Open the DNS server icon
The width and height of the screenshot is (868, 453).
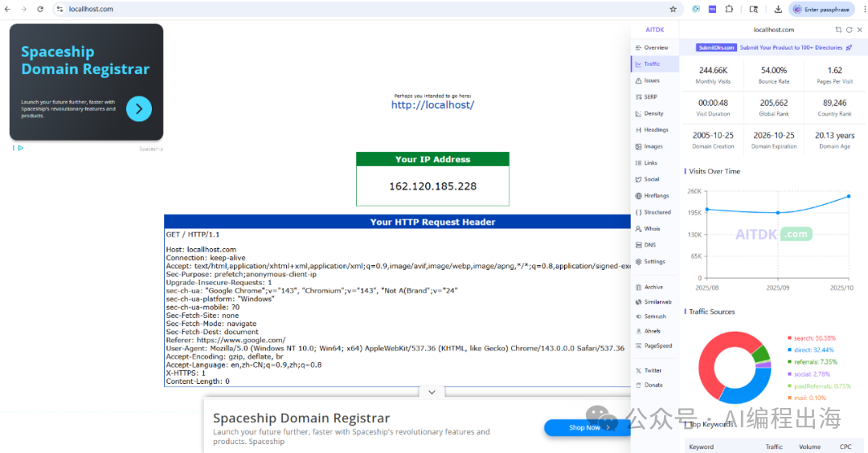638,245
